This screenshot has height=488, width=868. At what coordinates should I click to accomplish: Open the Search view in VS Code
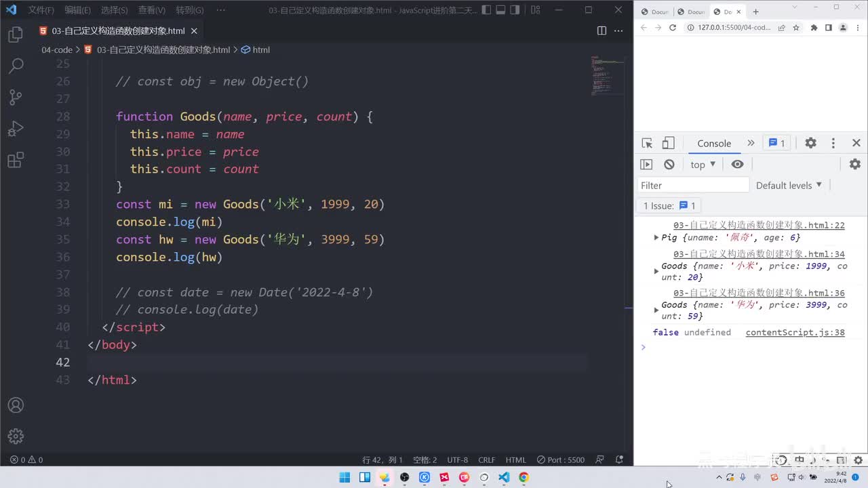coord(16,66)
